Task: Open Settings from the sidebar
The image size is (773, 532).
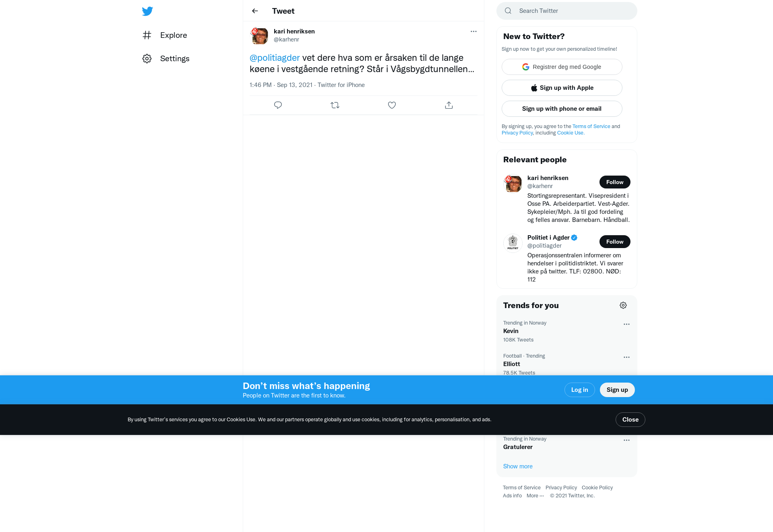Action: coord(166,58)
